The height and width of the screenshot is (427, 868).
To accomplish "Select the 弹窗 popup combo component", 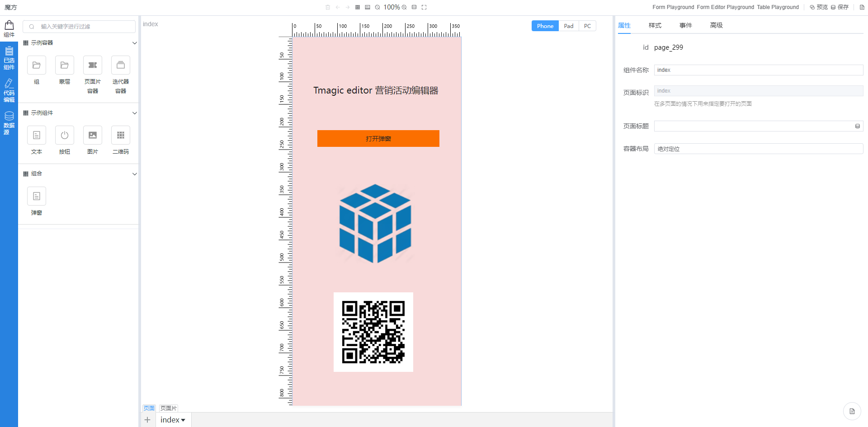I will [x=37, y=196].
